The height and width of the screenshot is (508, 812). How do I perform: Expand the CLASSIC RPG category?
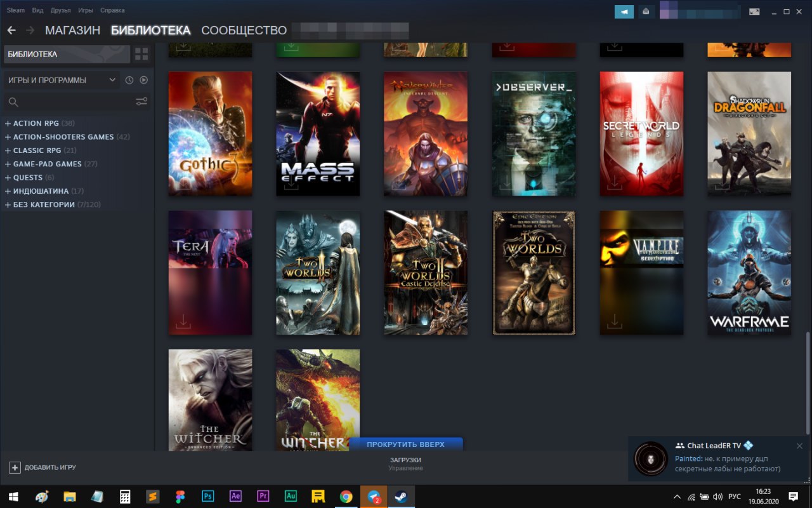pyautogui.click(x=41, y=150)
